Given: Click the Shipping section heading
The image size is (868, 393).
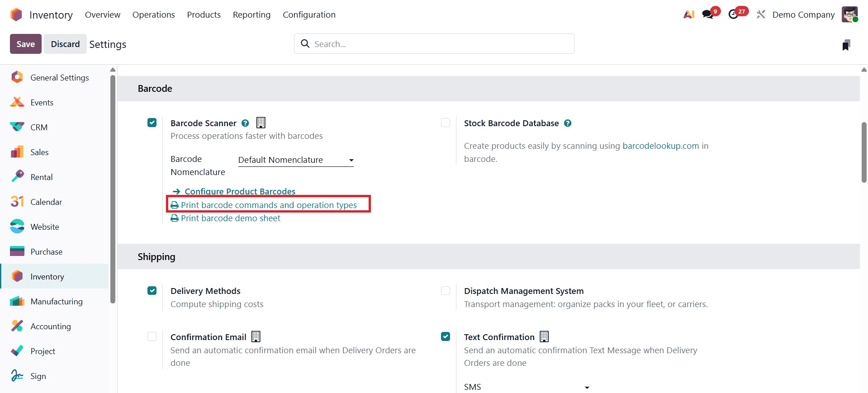Looking at the screenshot, I should point(157,256).
